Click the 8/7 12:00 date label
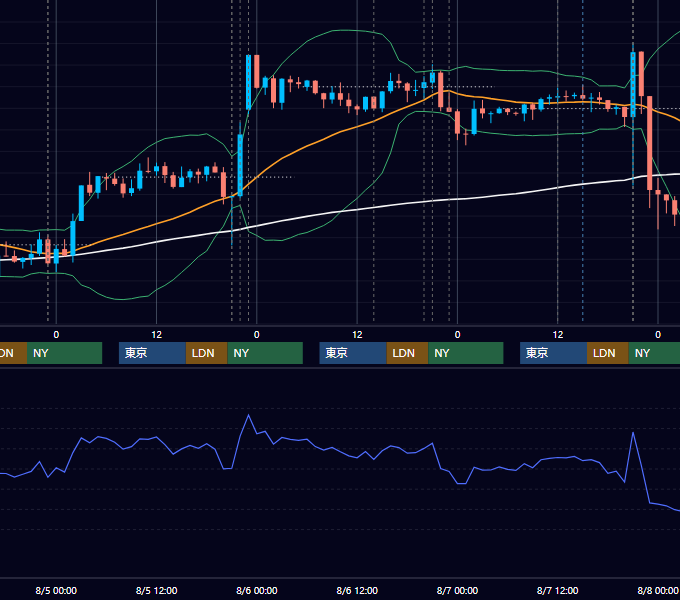The image size is (680, 600). point(557,590)
